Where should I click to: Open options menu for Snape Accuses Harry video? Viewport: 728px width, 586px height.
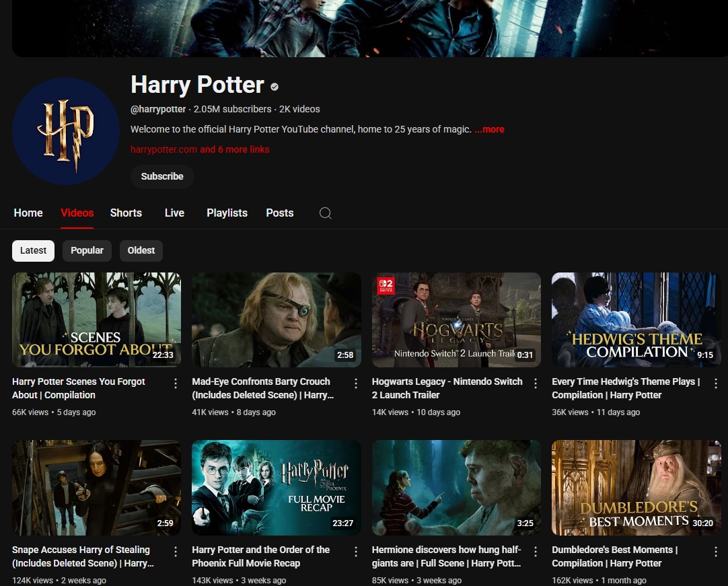(x=176, y=551)
